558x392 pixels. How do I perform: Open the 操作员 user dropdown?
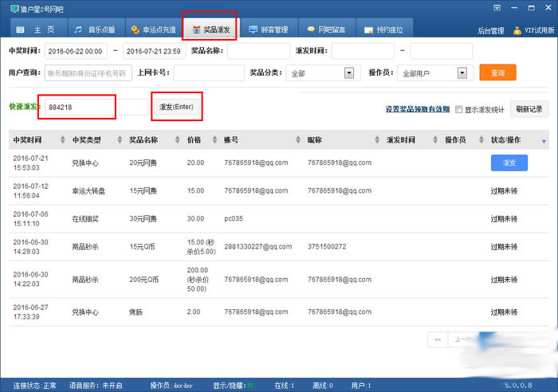tap(461, 73)
